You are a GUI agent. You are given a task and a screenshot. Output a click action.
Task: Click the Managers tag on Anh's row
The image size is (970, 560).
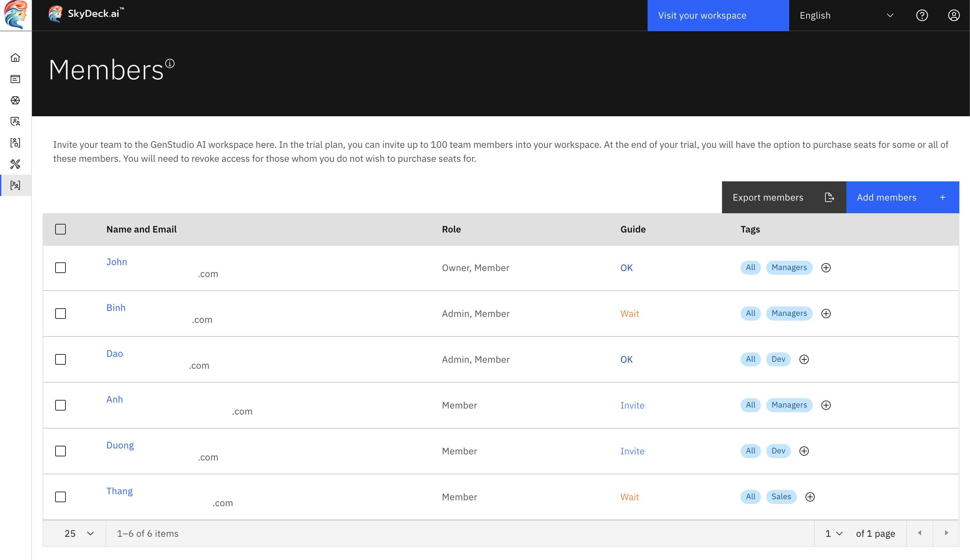(789, 405)
